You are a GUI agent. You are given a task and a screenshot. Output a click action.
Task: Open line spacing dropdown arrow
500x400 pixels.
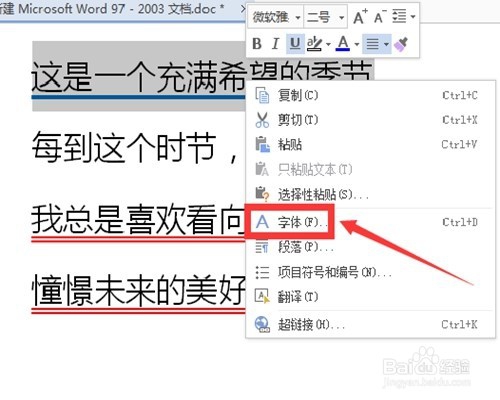413,17
